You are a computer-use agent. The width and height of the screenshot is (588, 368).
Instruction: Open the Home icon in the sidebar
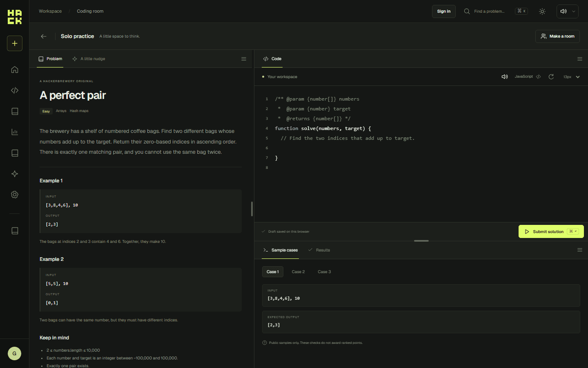click(15, 70)
